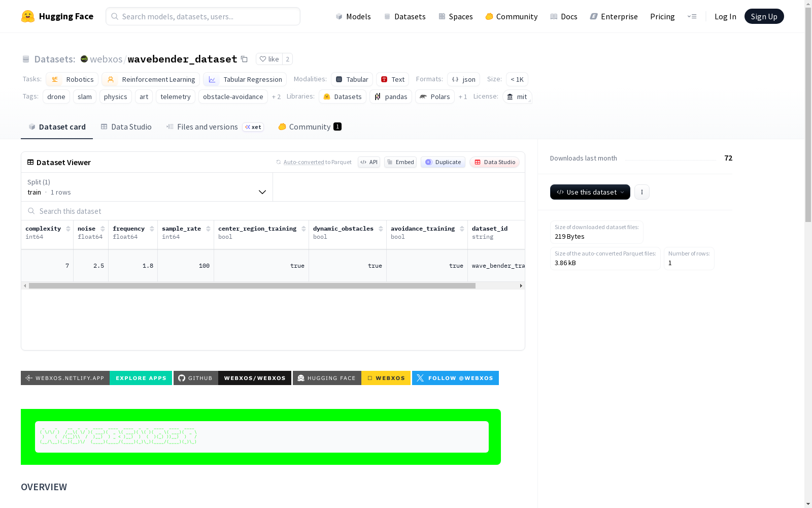Open Docs in navigation
This screenshot has width=812, height=508.
pos(564,16)
